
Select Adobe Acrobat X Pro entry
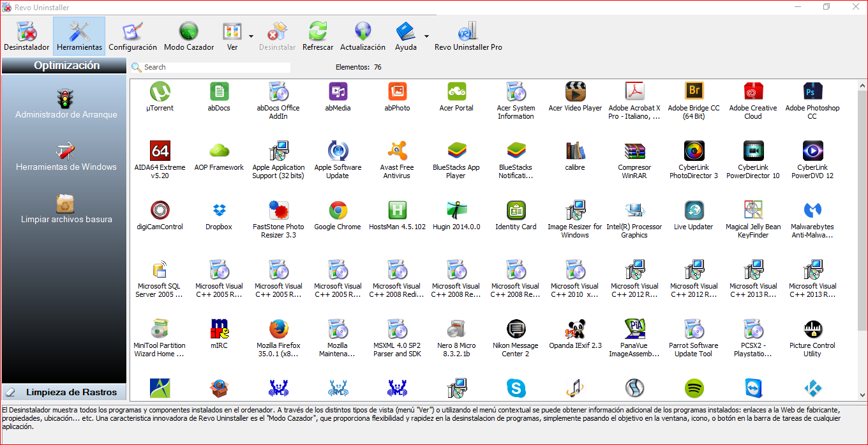click(x=634, y=101)
